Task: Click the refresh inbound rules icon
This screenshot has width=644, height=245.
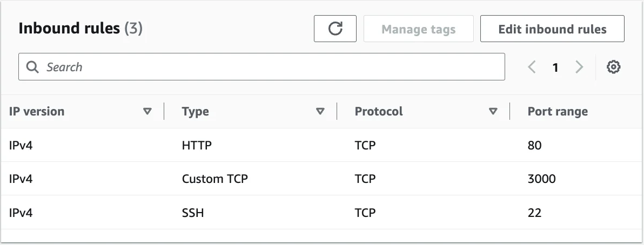Action: click(x=335, y=29)
